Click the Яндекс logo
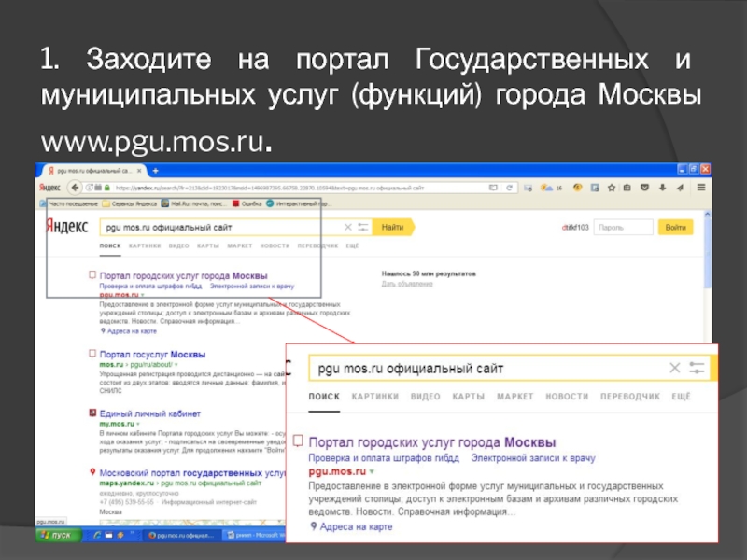The height and width of the screenshot is (560, 747). pos(66,227)
